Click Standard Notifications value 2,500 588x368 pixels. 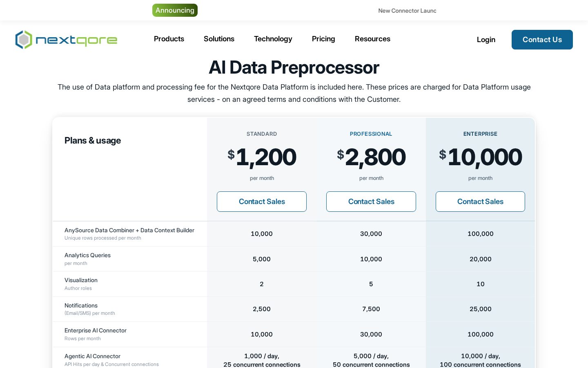262,309
